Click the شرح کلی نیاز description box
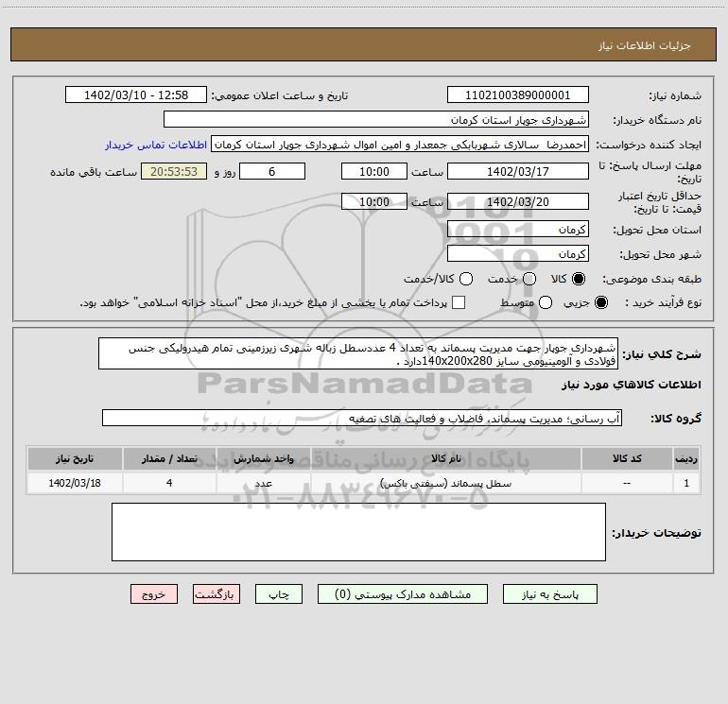728x704 pixels. 358,354
